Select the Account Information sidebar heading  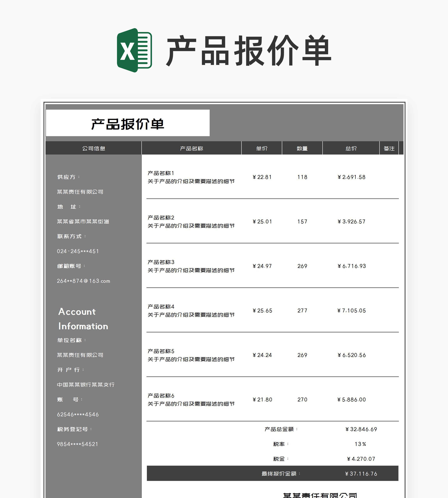tap(83, 319)
